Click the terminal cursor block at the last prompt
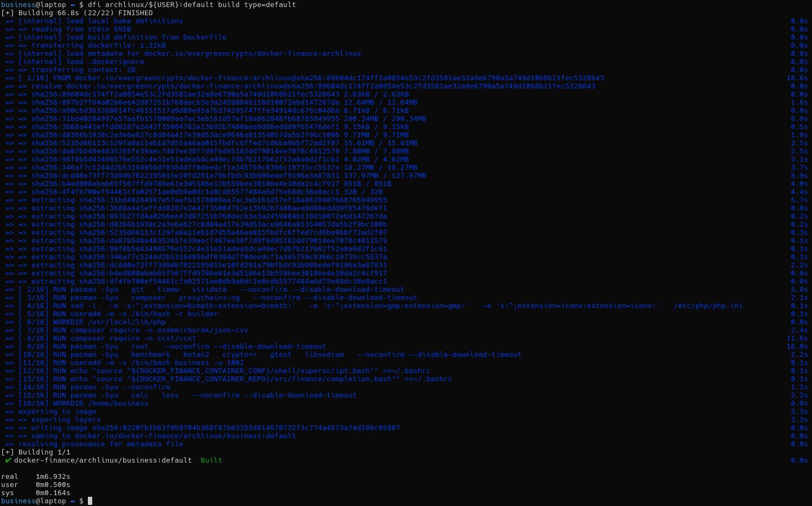The height and width of the screenshot is (506, 812). [90, 501]
